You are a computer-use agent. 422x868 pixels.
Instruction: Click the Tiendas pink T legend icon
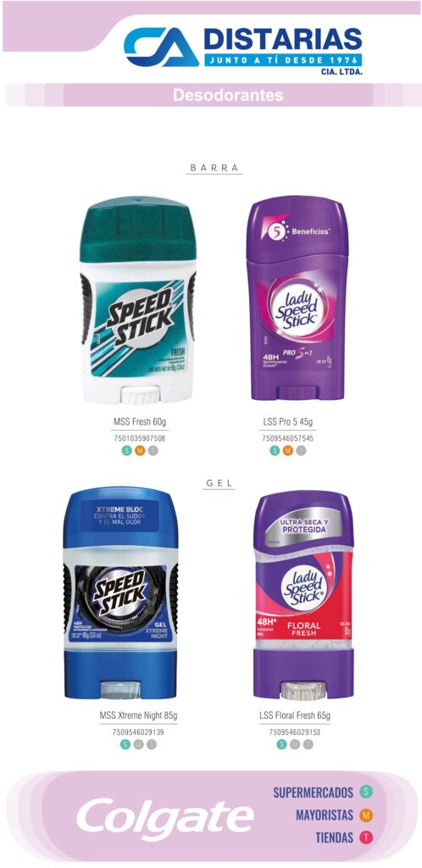click(365, 837)
